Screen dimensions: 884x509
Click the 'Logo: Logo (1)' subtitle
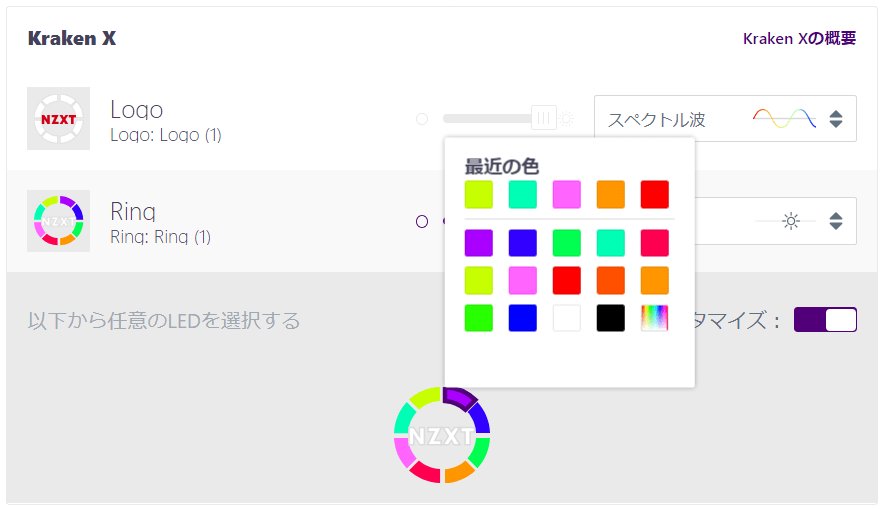point(166,135)
